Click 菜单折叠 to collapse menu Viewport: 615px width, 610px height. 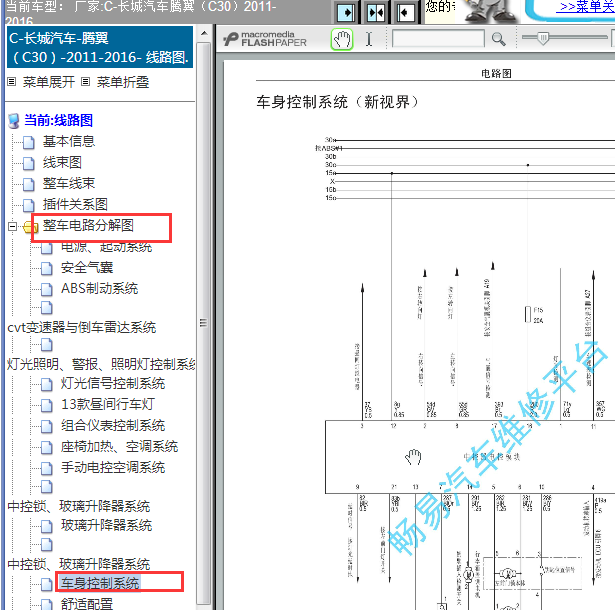tap(123, 82)
